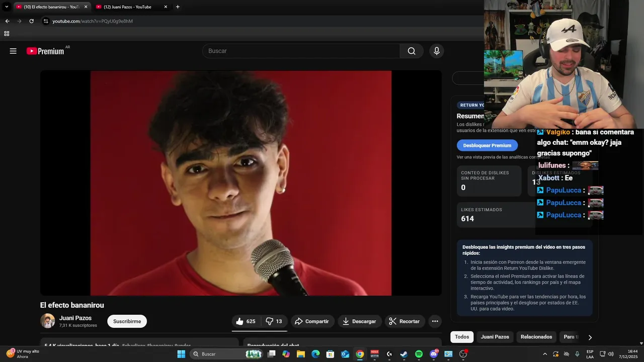This screenshot has height=362, width=644.
Task: Subscribe using the Suscribirme button
Action: pos(127,321)
